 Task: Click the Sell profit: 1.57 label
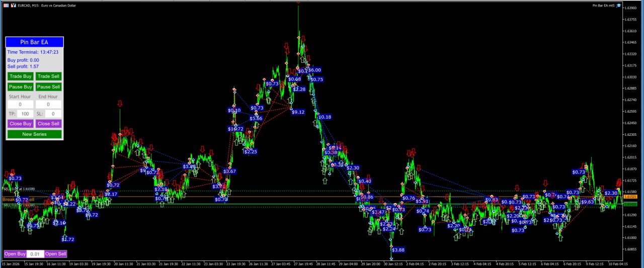coord(23,66)
